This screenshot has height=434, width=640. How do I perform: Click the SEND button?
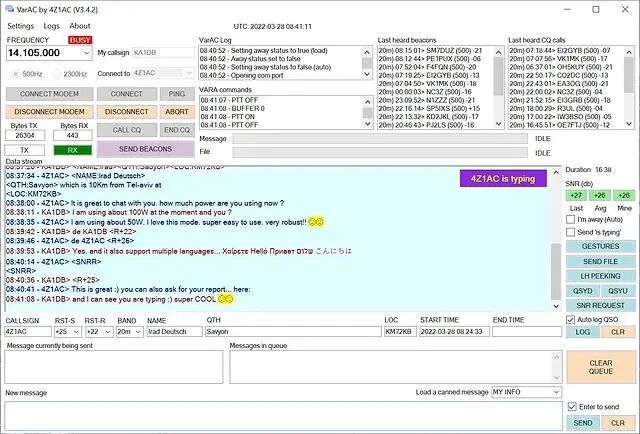tap(582, 423)
